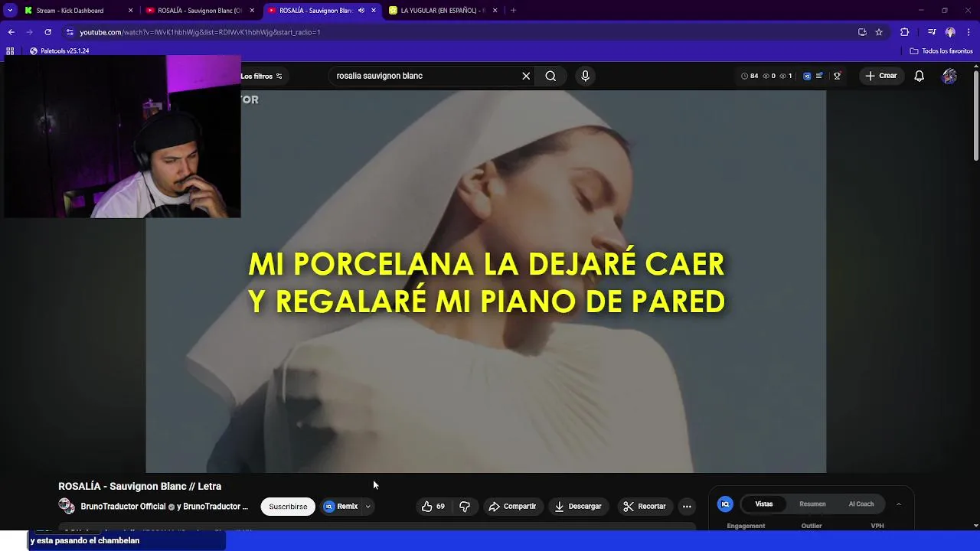Click the site information icon in address bar
Viewport: 980px width, 551px height.
[x=70, y=32]
